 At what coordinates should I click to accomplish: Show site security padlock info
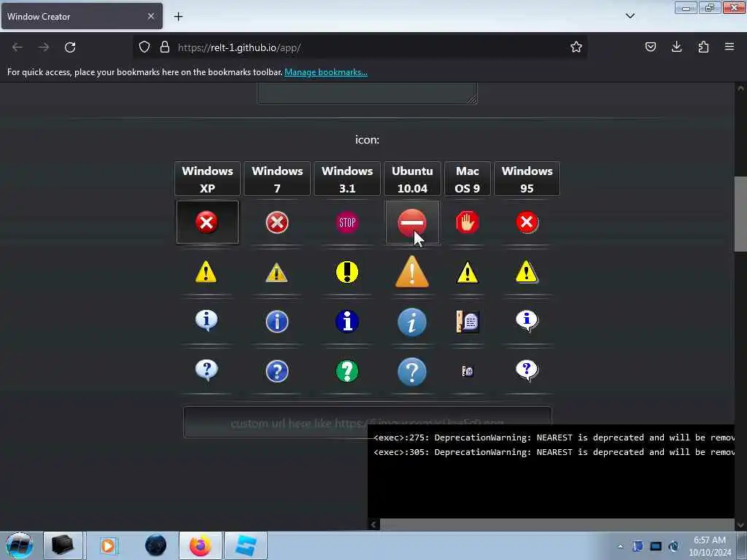point(165,47)
